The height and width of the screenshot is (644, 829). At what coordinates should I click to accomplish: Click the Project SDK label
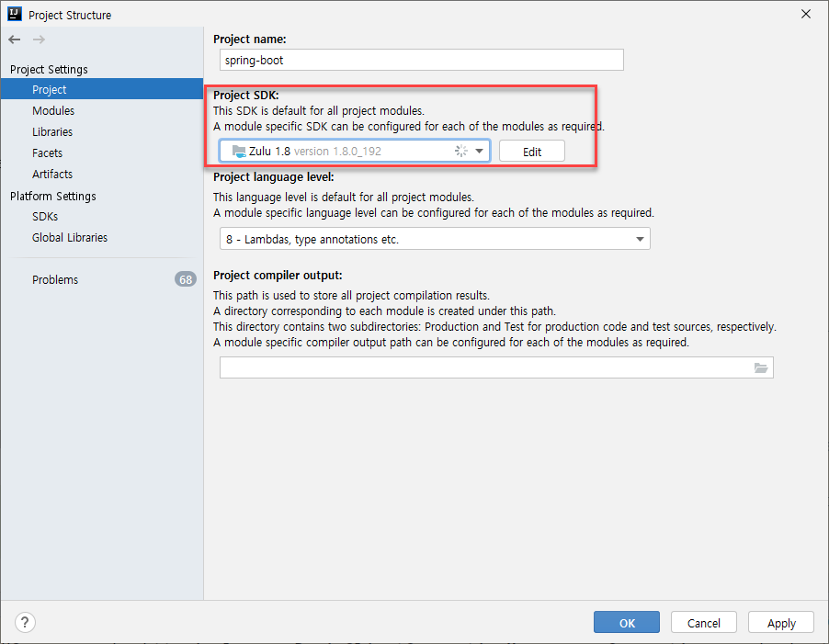(245, 96)
